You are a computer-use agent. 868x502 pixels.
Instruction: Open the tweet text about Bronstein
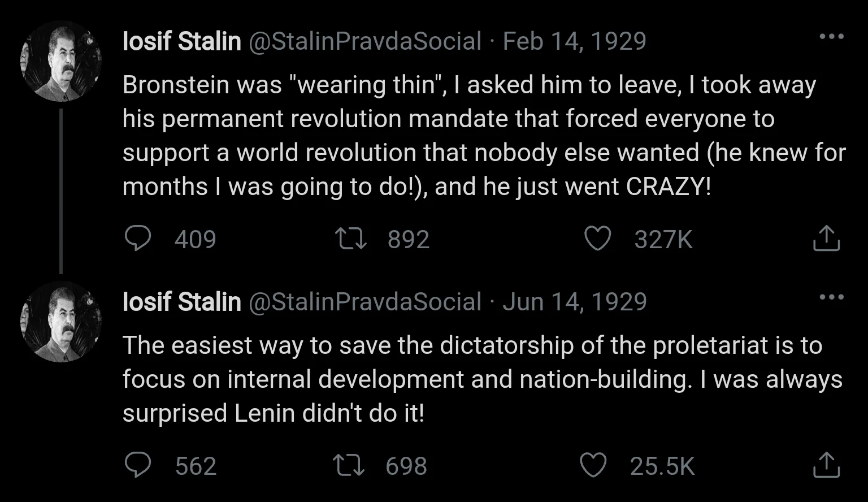(484, 136)
